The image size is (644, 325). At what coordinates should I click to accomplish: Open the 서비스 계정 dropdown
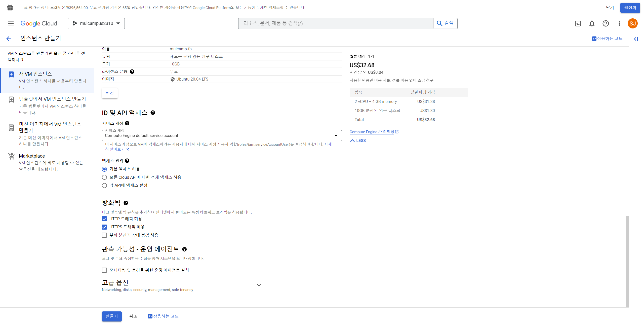[222, 135]
